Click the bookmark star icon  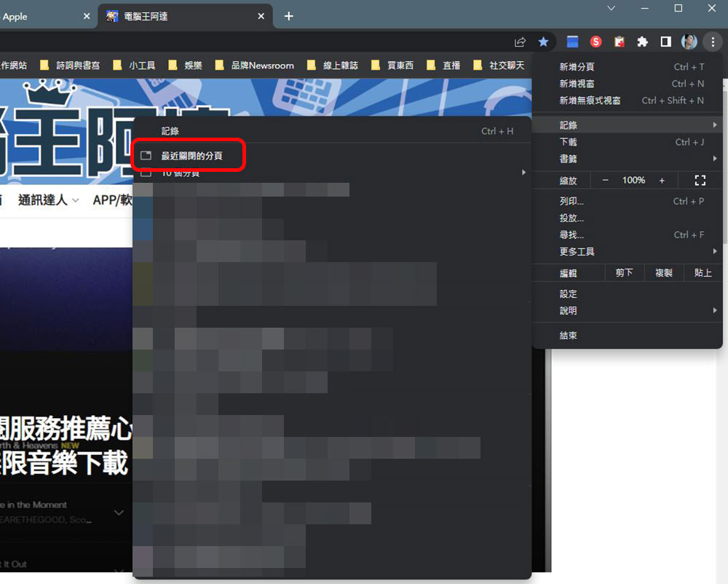(543, 42)
